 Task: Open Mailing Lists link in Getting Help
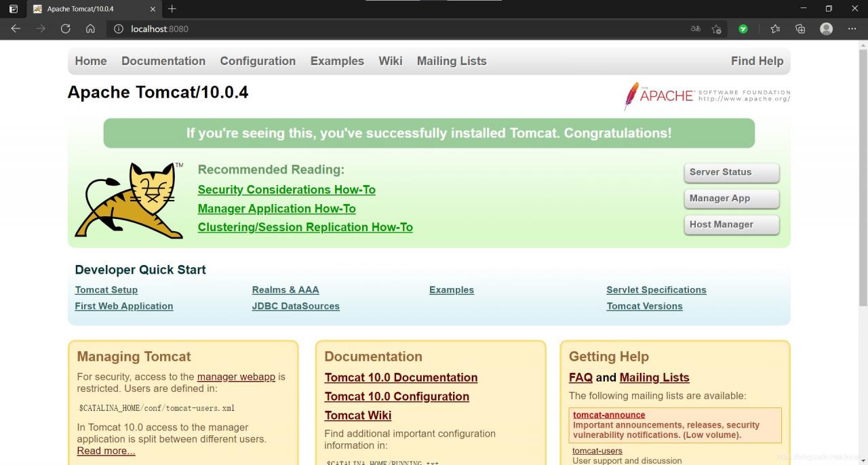(654, 378)
